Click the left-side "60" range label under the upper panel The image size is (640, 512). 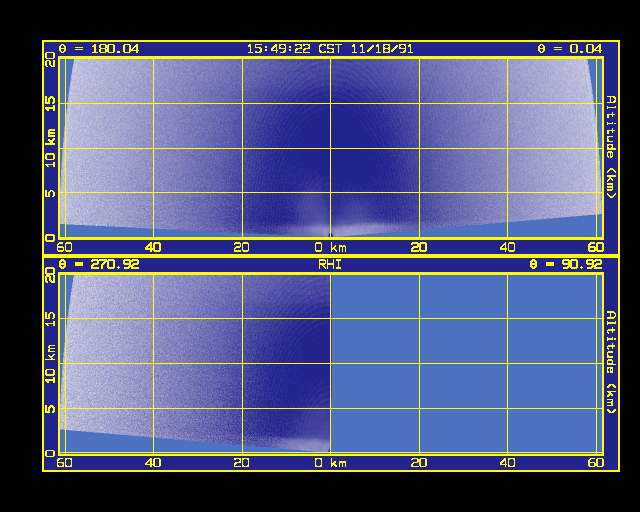(x=64, y=247)
